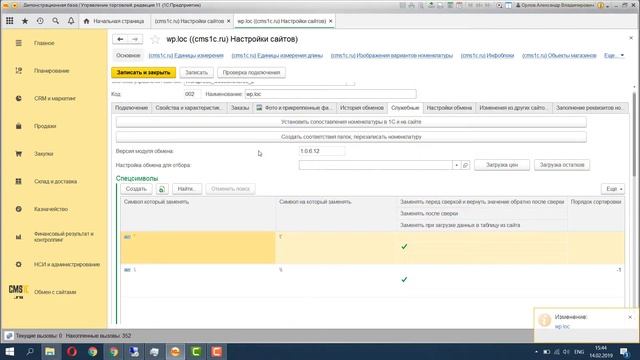The height and width of the screenshot is (360, 640).
Task: Switch to Изменения из других сайтов tab
Action: 513,108
